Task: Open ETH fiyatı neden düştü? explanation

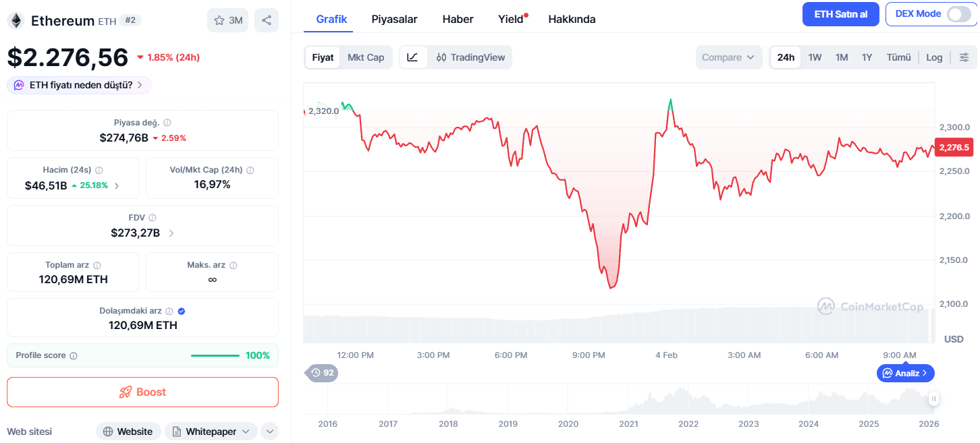Action: (x=80, y=86)
